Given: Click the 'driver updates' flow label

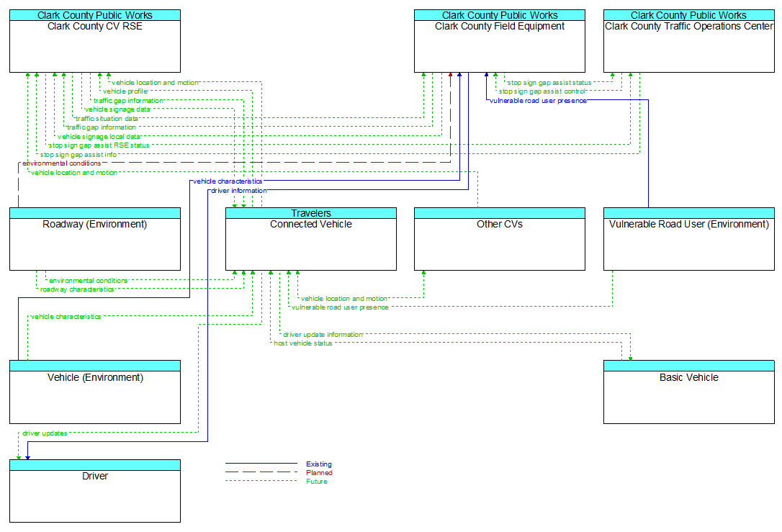Looking at the screenshot, I should [45, 433].
